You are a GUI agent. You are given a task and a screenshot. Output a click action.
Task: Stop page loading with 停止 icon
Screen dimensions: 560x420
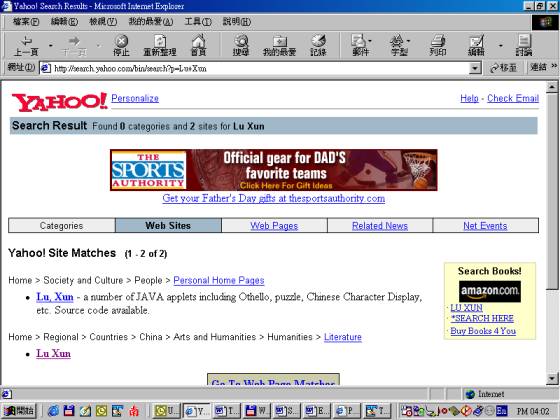click(x=121, y=46)
